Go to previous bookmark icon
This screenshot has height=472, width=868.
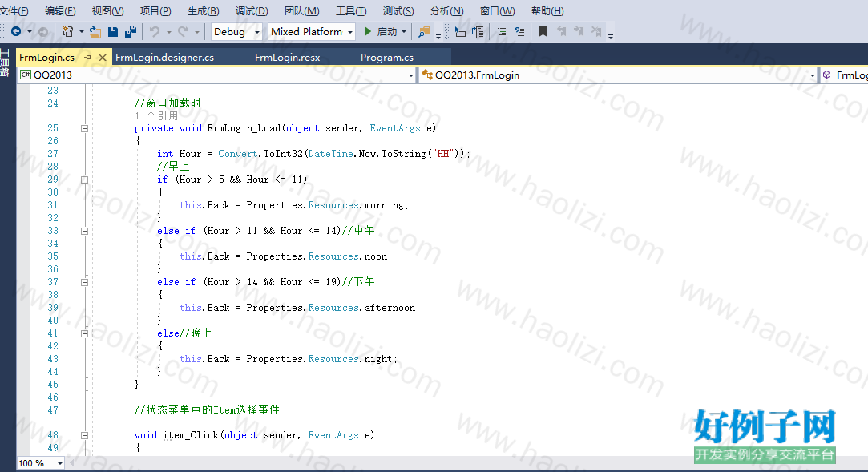[x=561, y=31]
